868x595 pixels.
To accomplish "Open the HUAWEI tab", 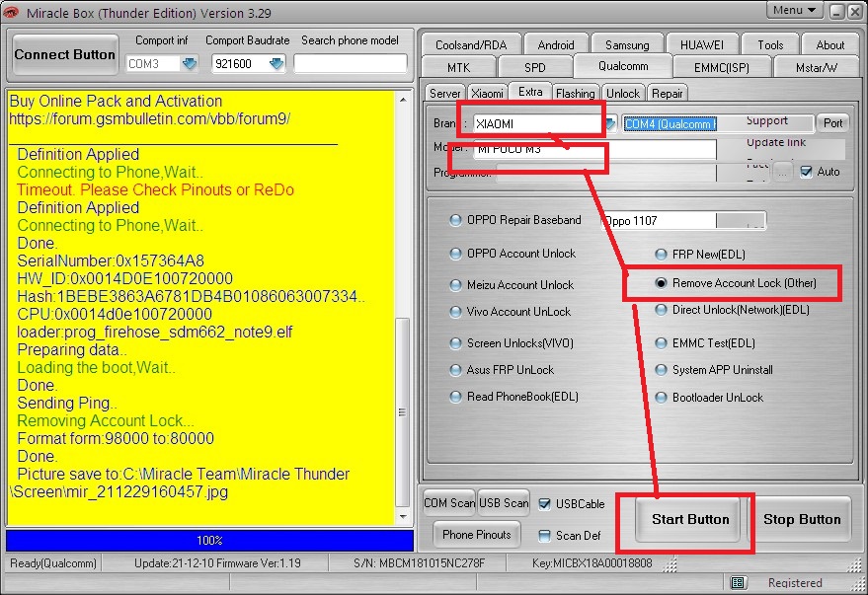I will click(x=702, y=44).
